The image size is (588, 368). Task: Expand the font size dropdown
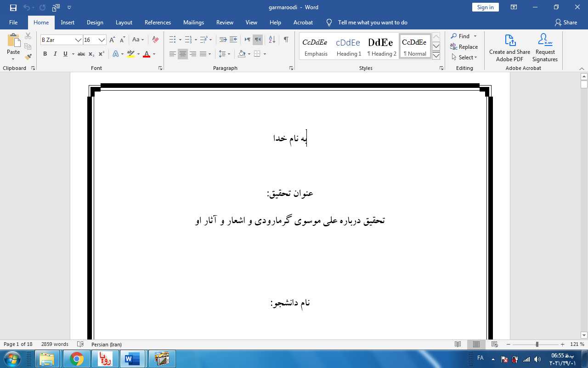point(102,40)
